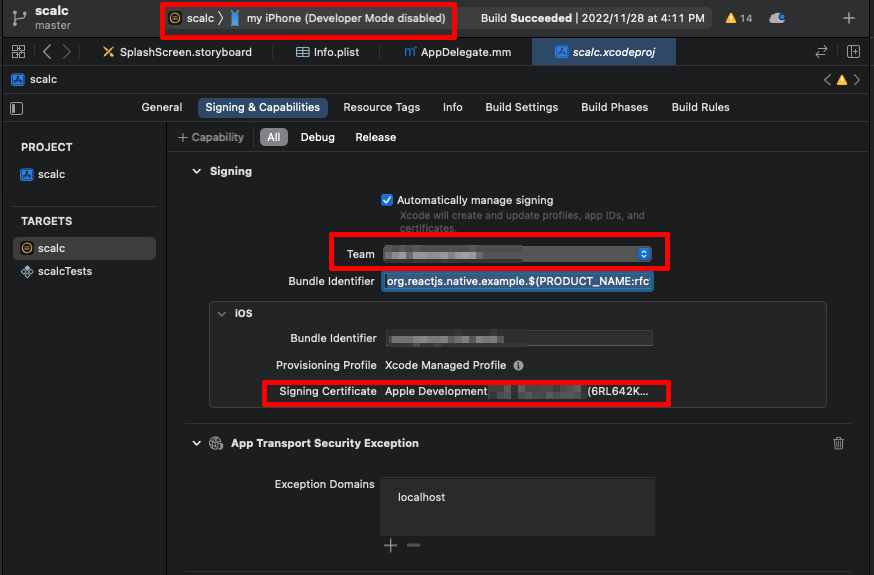This screenshot has height=575, width=874.
Task: Open Signing & Capabilities tab
Action: (263, 107)
